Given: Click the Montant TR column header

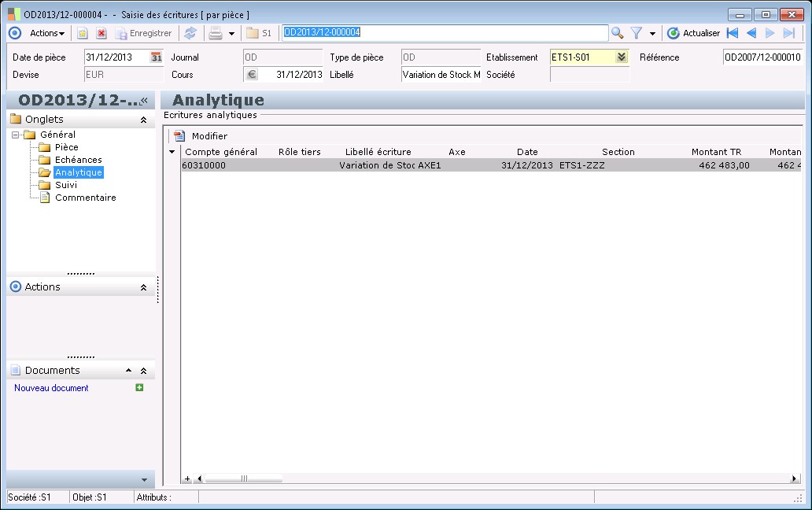Looking at the screenshot, I should 716,152.
